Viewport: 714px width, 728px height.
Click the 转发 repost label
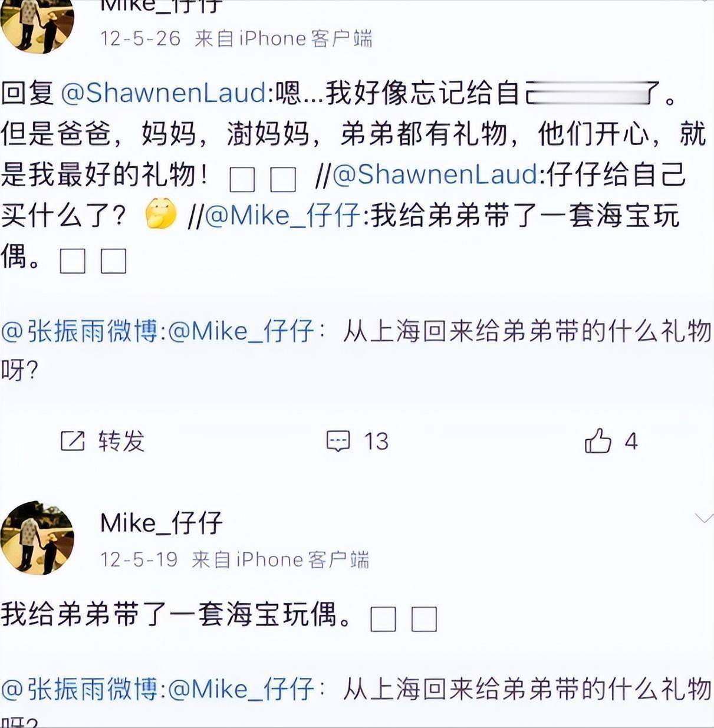[121, 441]
